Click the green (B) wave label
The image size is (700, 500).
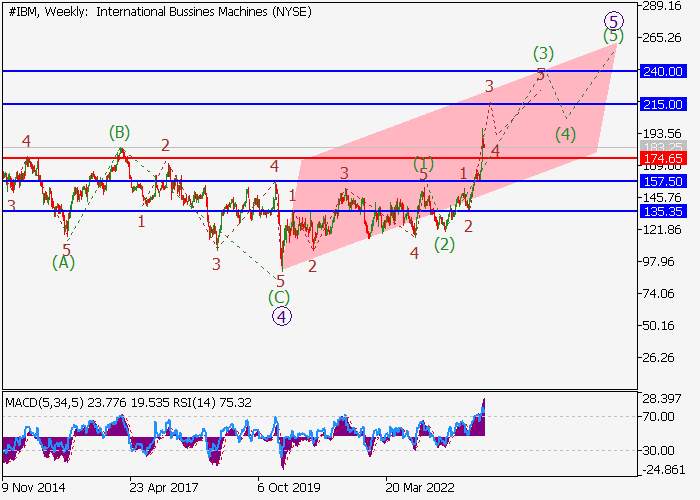(120, 133)
